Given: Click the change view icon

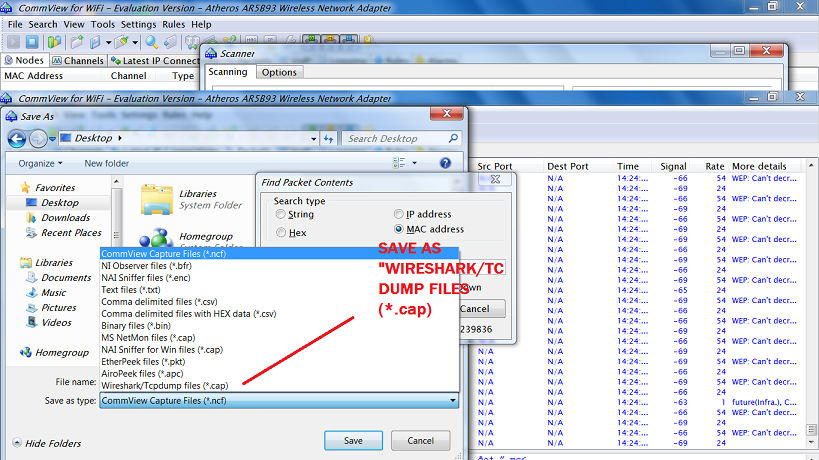Looking at the screenshot, I should (399, 163).
